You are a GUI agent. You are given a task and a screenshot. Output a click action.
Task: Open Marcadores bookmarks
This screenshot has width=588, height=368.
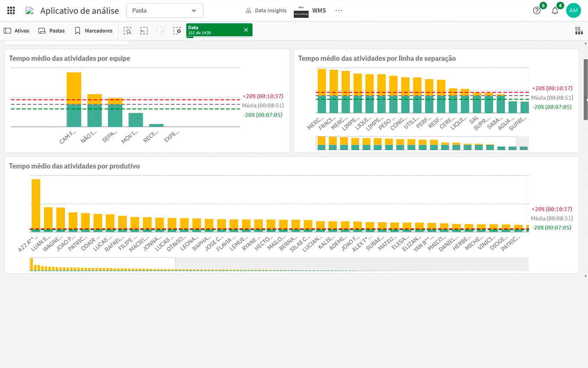[93, 31]
